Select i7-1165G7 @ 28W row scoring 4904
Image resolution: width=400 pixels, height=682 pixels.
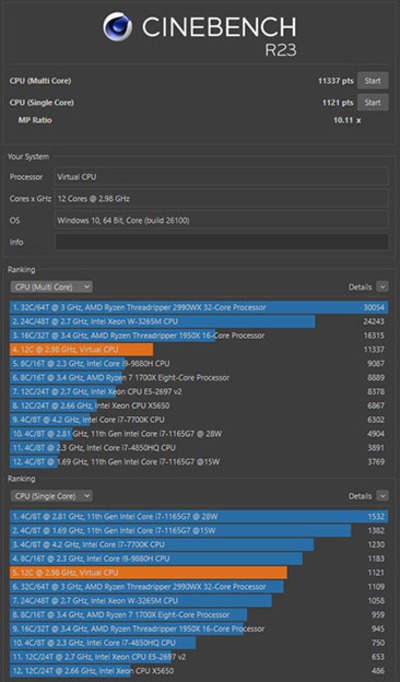coord(199,434)
